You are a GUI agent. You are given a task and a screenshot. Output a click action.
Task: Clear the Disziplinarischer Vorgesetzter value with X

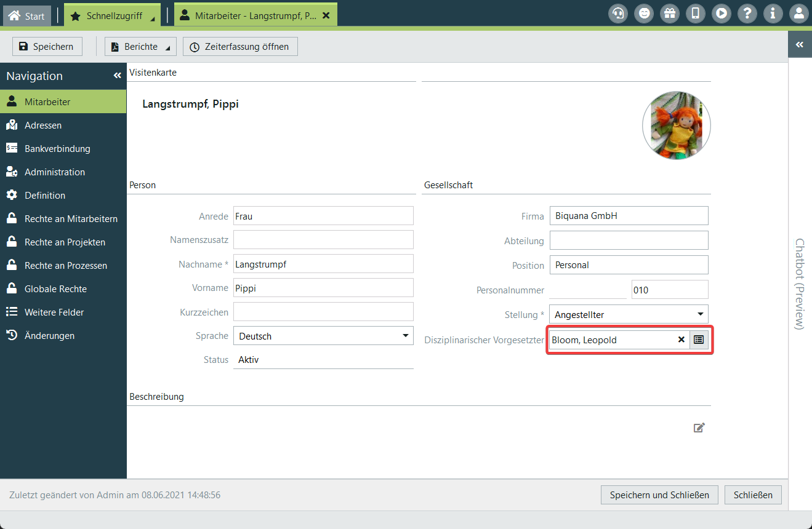[x=681, y=340]
